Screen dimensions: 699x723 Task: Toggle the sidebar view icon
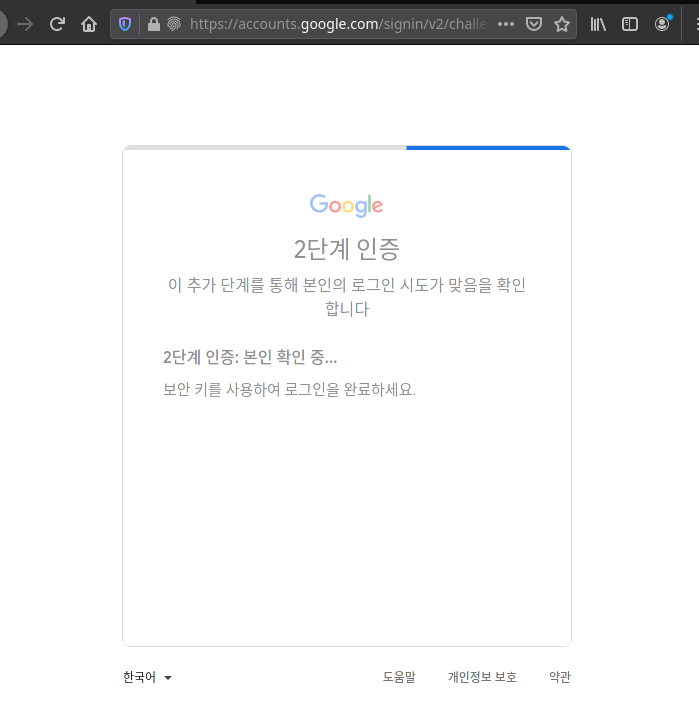(x=629, y=24)
